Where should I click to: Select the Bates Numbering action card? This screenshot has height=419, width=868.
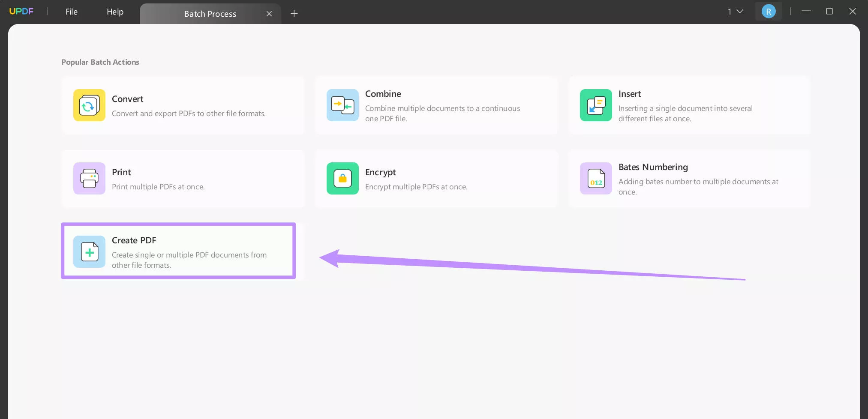click(689, 179)
